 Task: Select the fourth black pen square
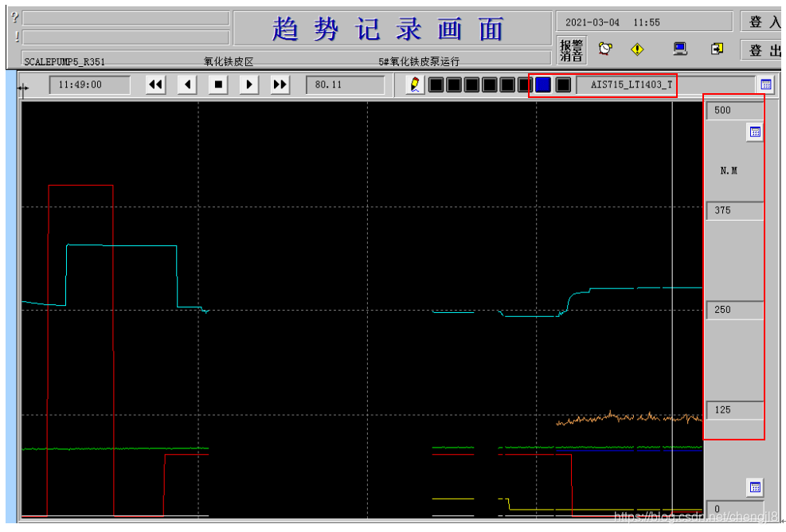pos(489,84)
